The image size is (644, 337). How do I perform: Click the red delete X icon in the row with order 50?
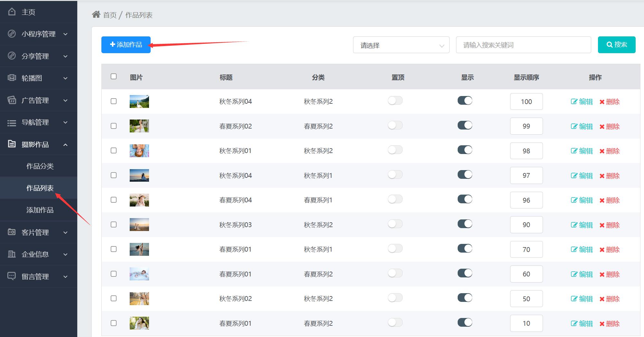pyautogui.click(x=602, y=299)
